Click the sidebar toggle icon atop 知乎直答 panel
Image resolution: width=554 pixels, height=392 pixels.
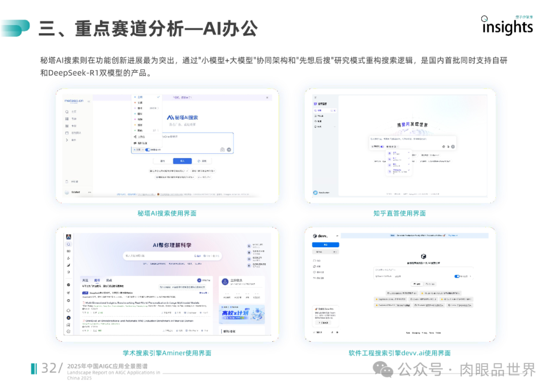tap(315, 97)
